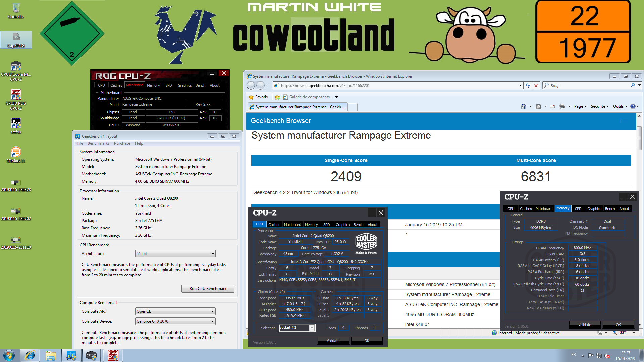Open the Geekbench Browser hamburger menu
Screen dimensions: 644x362
[x=624, y=121]
